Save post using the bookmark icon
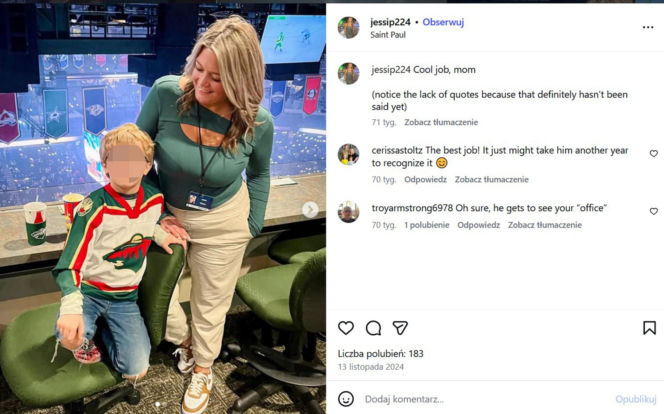 pos(649,328)
